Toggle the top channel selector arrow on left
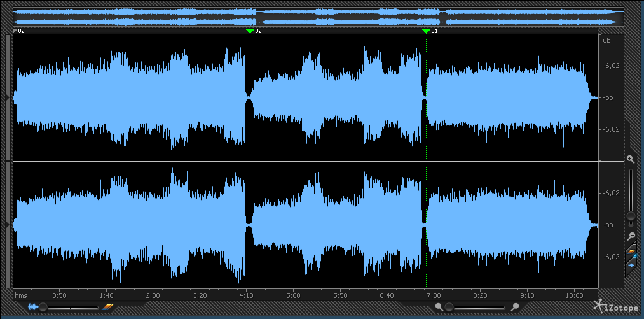The width and height of the screenshot is (644, 319). (8, 97)
